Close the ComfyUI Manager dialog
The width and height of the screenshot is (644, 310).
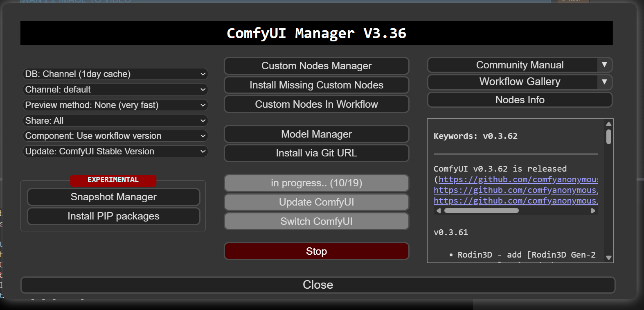(x=317, y=285)
